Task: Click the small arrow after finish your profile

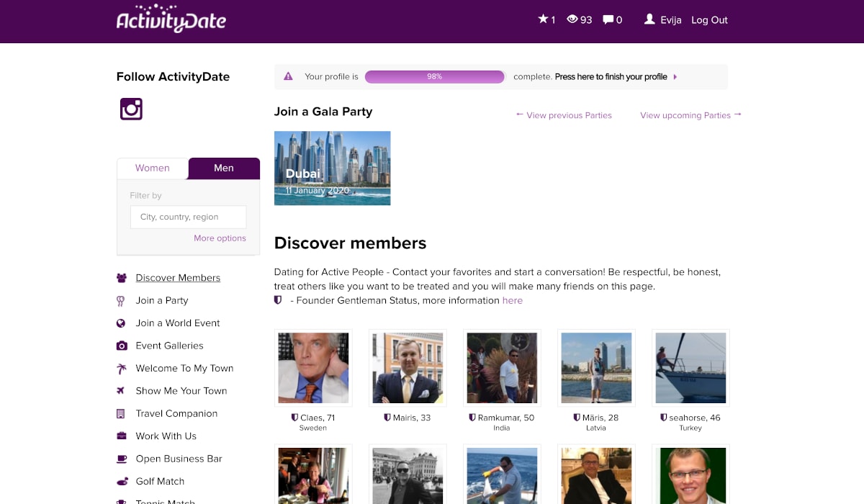Action: (675, 77)
